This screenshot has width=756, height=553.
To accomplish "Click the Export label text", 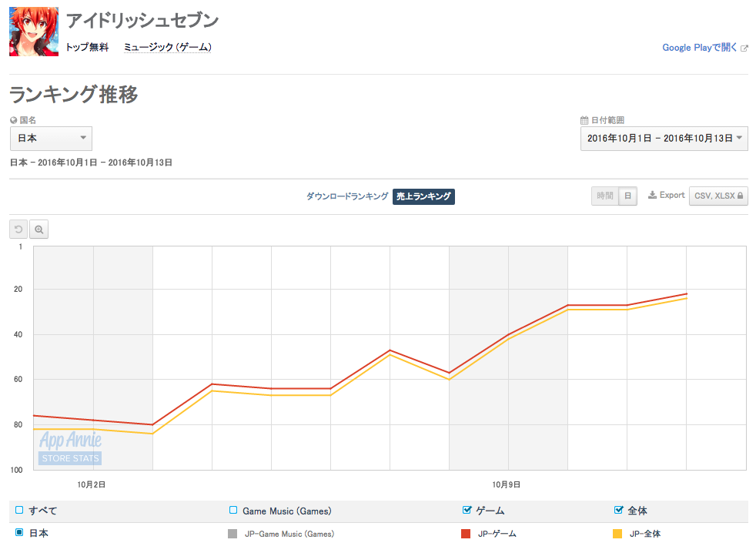I will coord(672,195).
